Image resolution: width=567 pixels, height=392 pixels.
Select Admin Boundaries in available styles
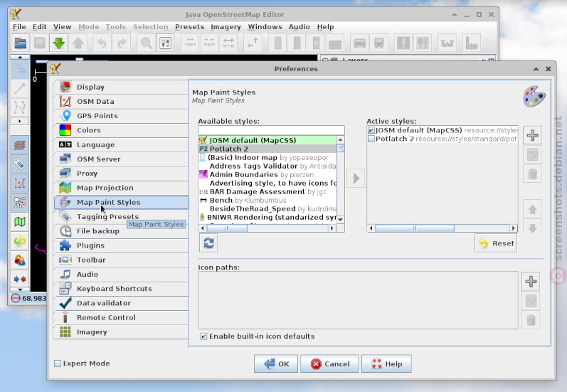[x=267, y=175]
